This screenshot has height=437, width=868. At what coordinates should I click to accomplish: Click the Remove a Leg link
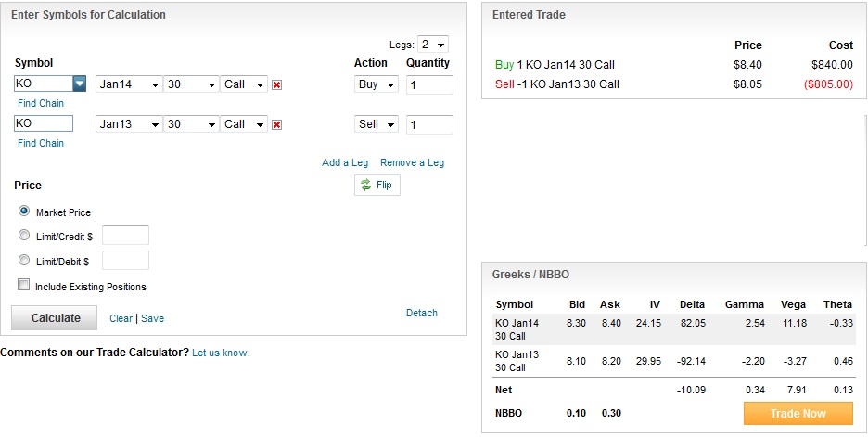(412, 162)
